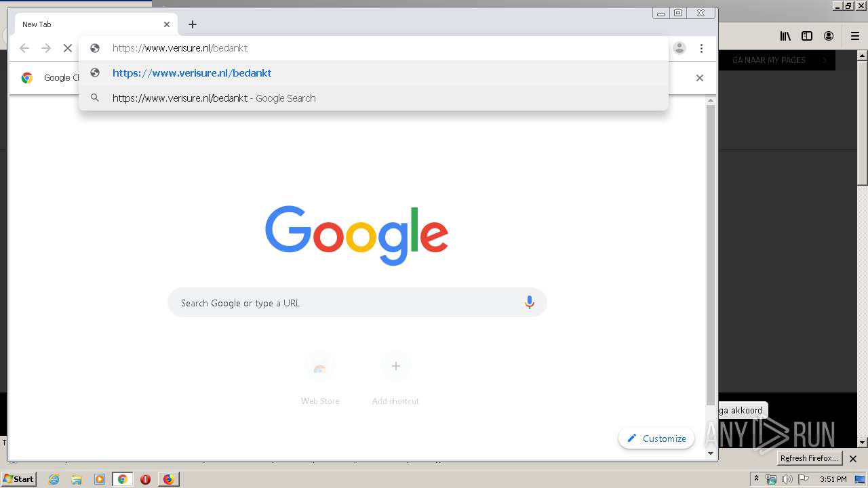Click the 3:51 PM system clock
This screenshot has width=868, height=488.
click(x=833, y=479)
